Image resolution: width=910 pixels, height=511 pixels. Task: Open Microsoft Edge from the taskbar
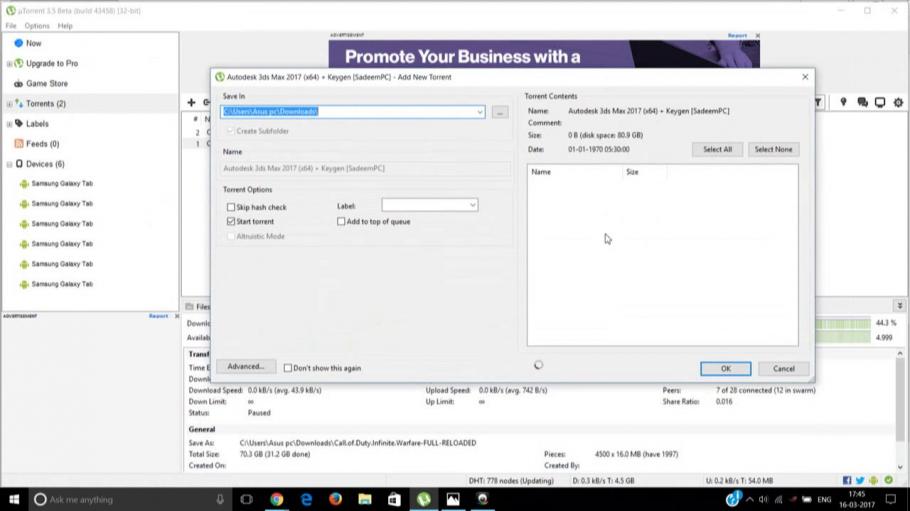click(x=306, y=499)
